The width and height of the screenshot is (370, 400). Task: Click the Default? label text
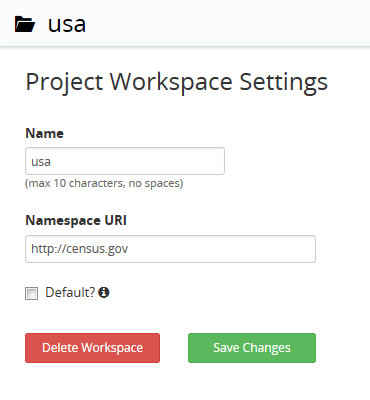tap(70, 292)
